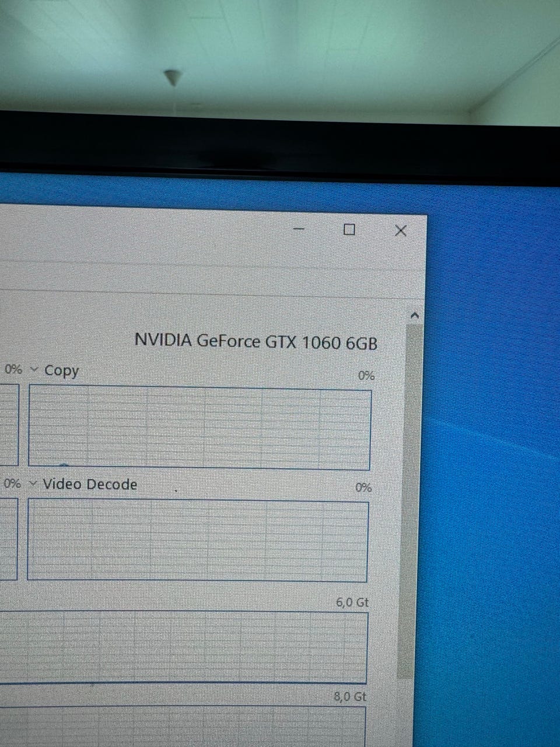Click the 6,0 Gt memory graph
The height and width of the screenshot is (747, 560).
(184, 647)
